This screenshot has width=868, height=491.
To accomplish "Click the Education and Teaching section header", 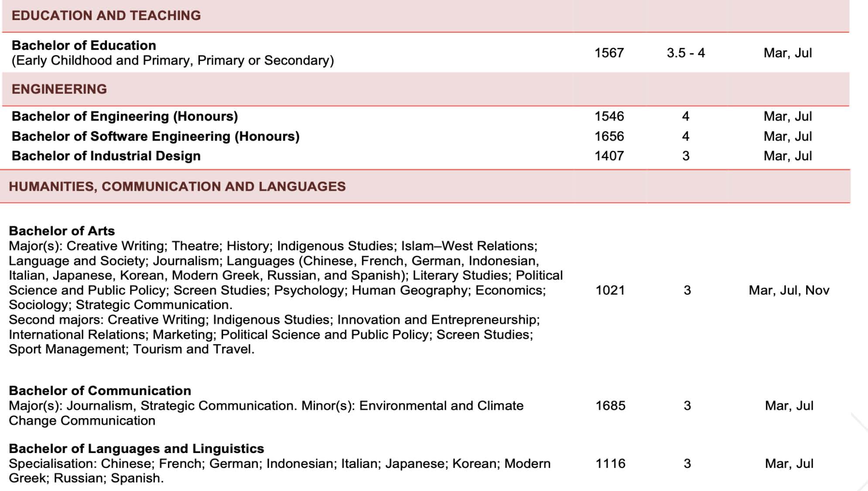I will [106, 16].
